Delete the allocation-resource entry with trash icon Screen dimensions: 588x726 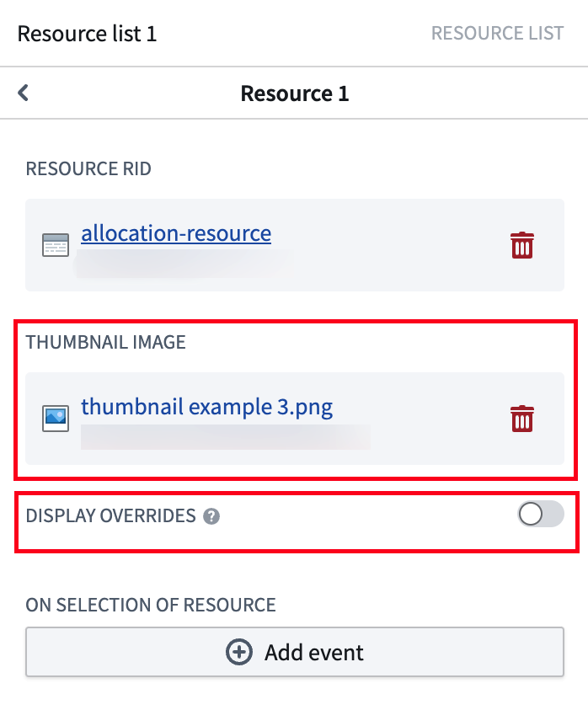pos(521,245)
